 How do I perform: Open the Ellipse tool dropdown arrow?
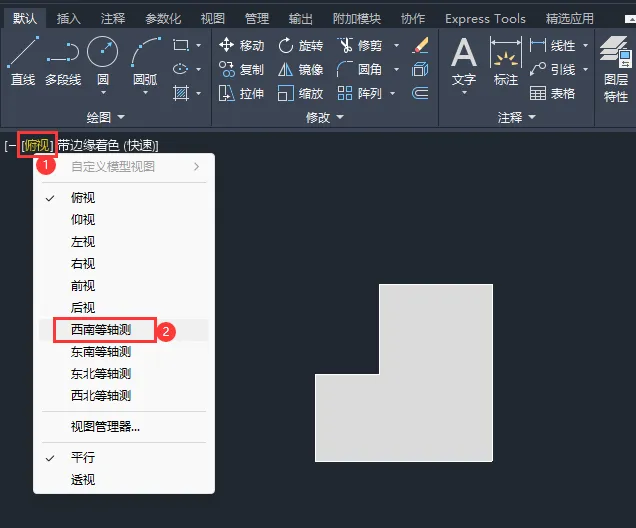[198, 69]
